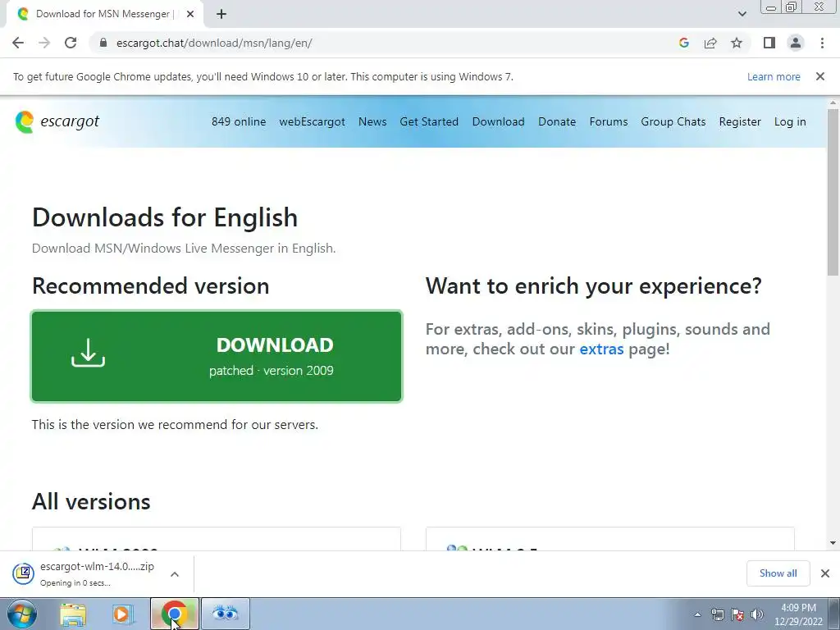Close the downloads shelf
This screenshot has width=840, height=630.
825,573
